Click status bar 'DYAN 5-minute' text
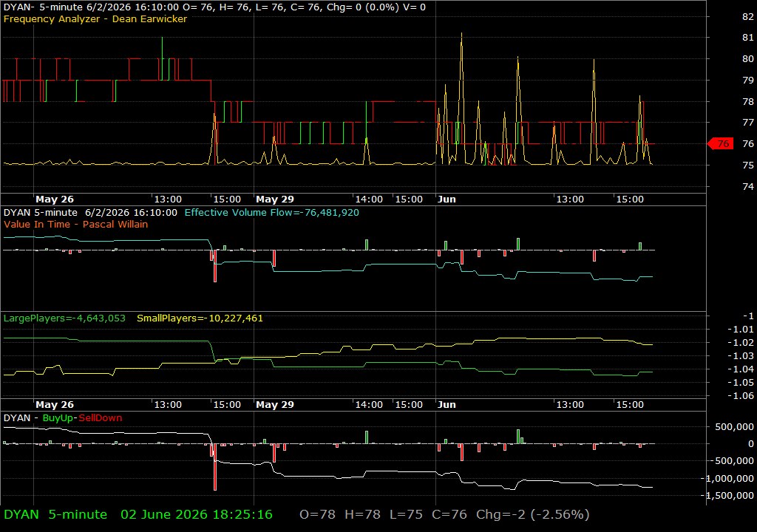This screenshot has height=532, width=757. (x=55, y=514)
